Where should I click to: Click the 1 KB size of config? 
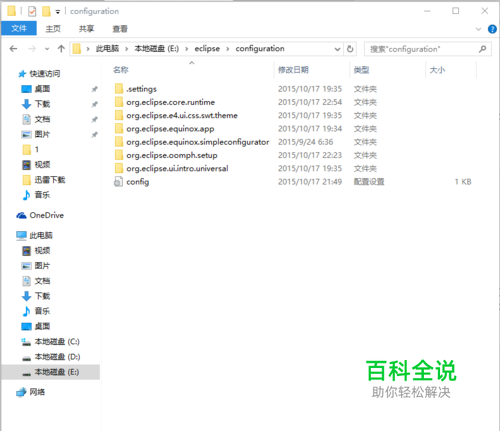(x=463, y=182)
